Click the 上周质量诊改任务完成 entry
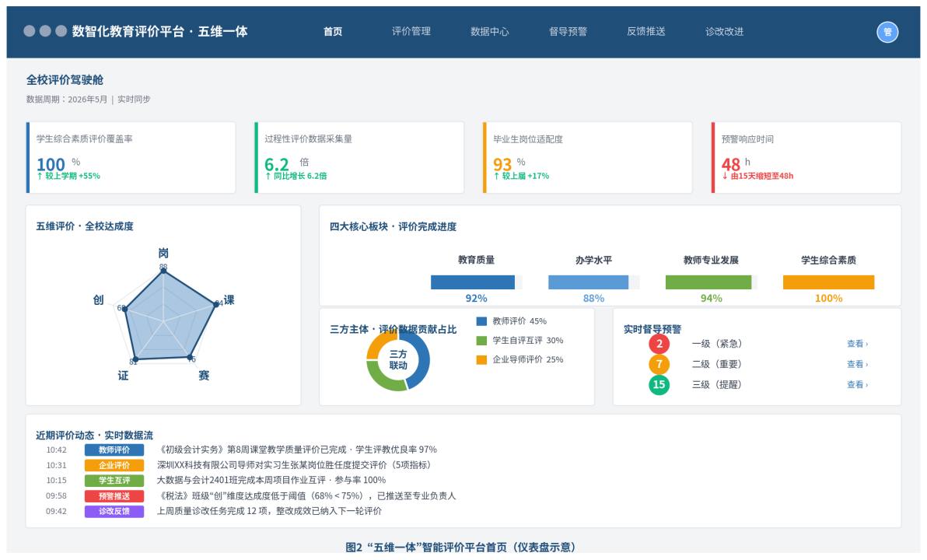The height and width of the screenshot is (560, 927). tap(269, 512)
